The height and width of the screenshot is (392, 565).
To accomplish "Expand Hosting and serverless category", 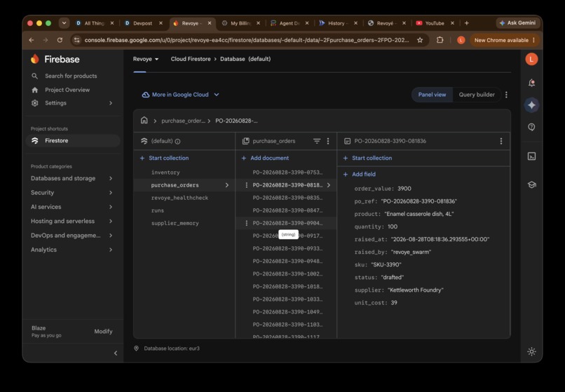I will pyautogui.click(x=72, y=221).
